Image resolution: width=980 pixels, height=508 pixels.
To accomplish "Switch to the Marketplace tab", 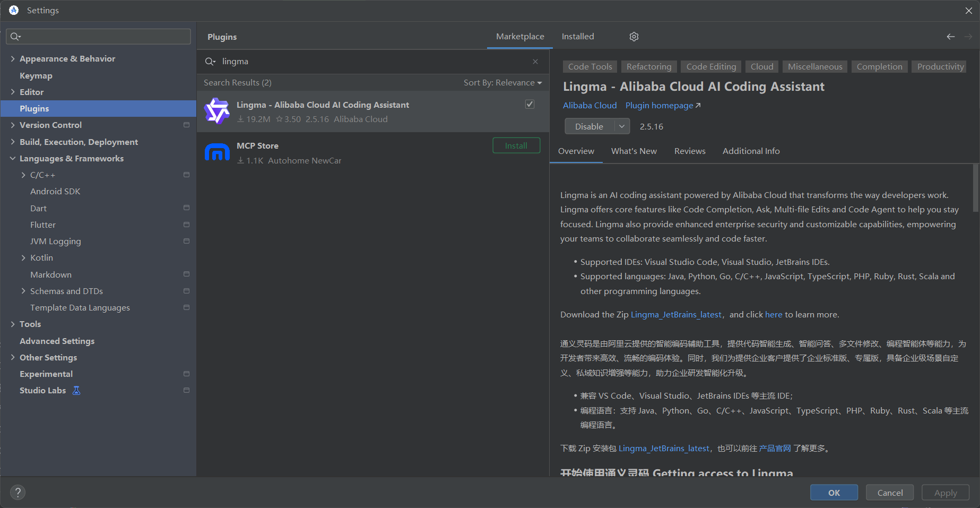I will tap(520, 37).
